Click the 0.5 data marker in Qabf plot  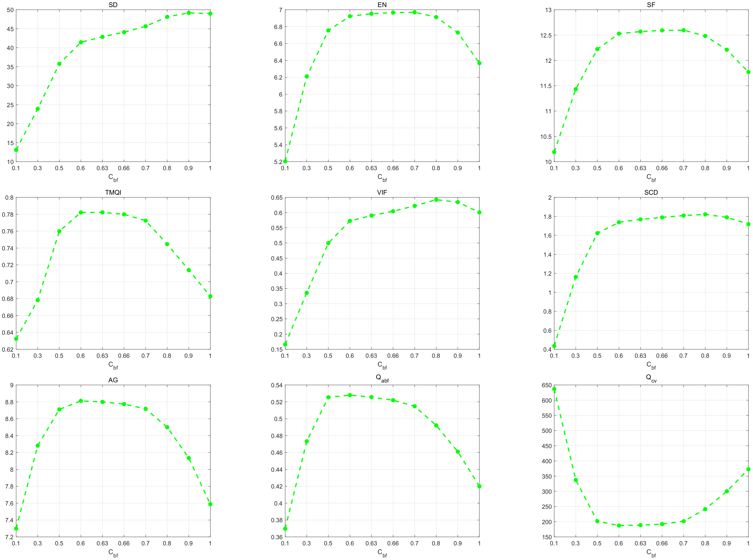[x=328, y=397]
